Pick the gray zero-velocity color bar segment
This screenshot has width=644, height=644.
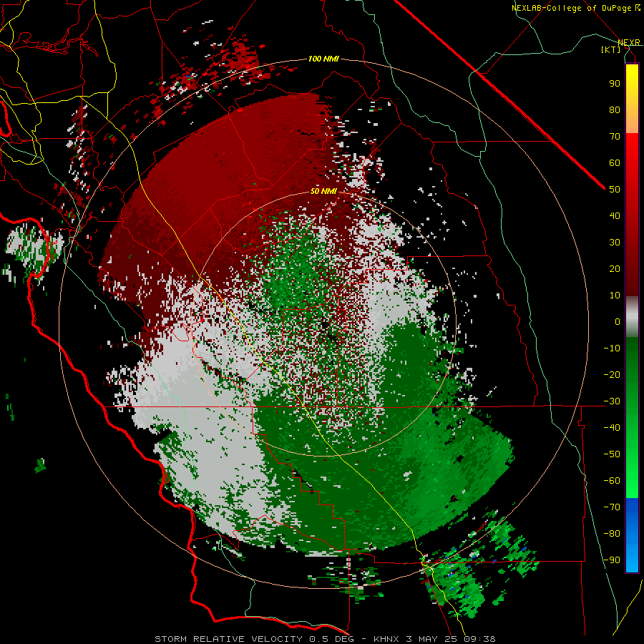(x=632, y=318)
